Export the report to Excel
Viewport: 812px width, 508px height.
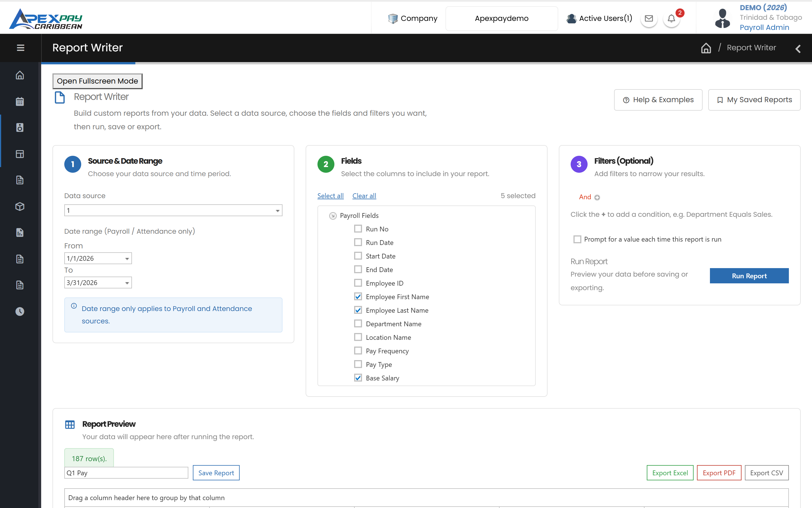coord(670,473)
